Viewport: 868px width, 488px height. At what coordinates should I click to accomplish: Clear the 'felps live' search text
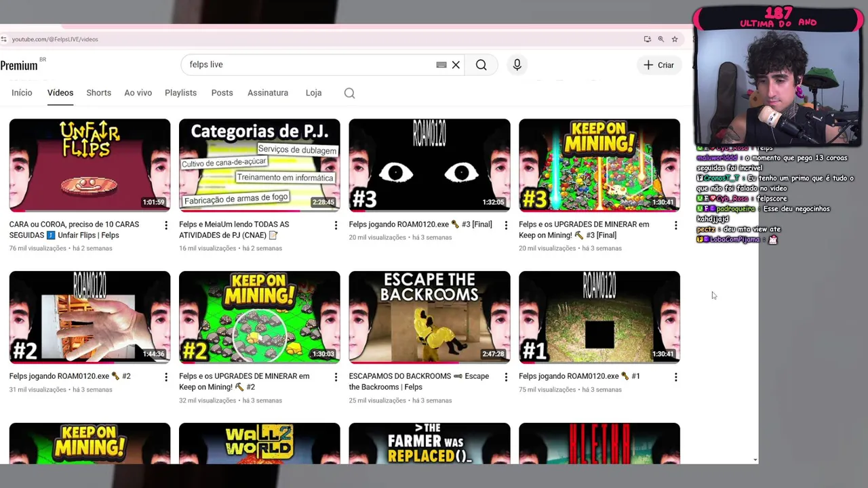click(456, 65)
